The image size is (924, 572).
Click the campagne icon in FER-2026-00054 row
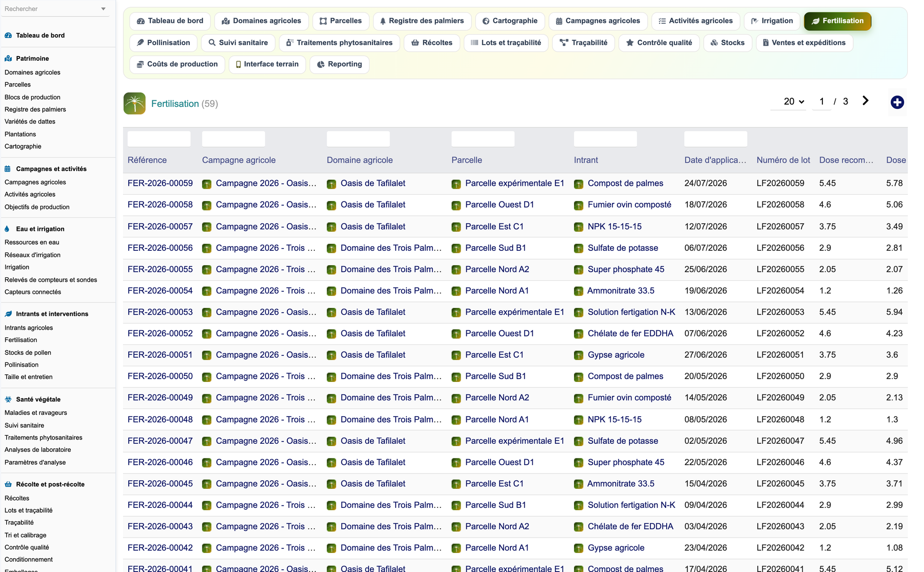[x=207, y=291]
